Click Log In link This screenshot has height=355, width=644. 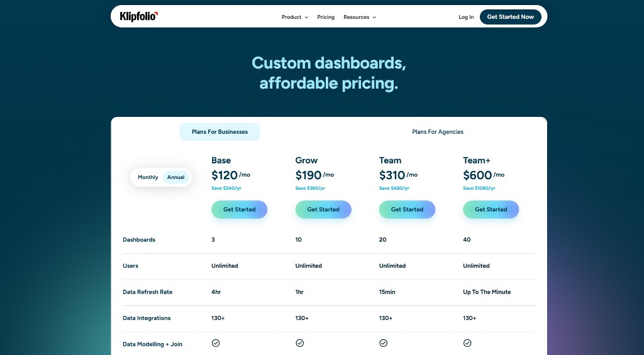coord(466,17)
